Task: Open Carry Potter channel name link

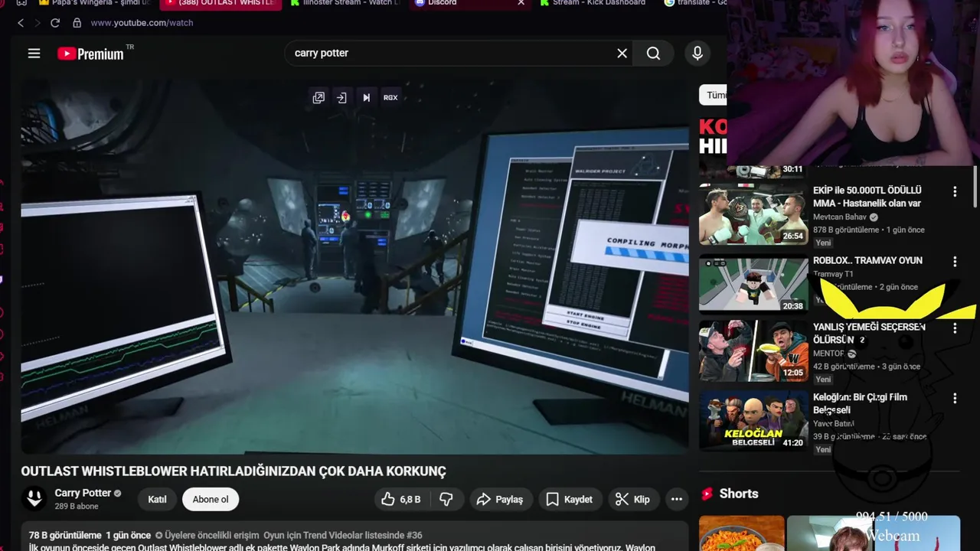Action: pyautogui.click(x=83, y=493)
